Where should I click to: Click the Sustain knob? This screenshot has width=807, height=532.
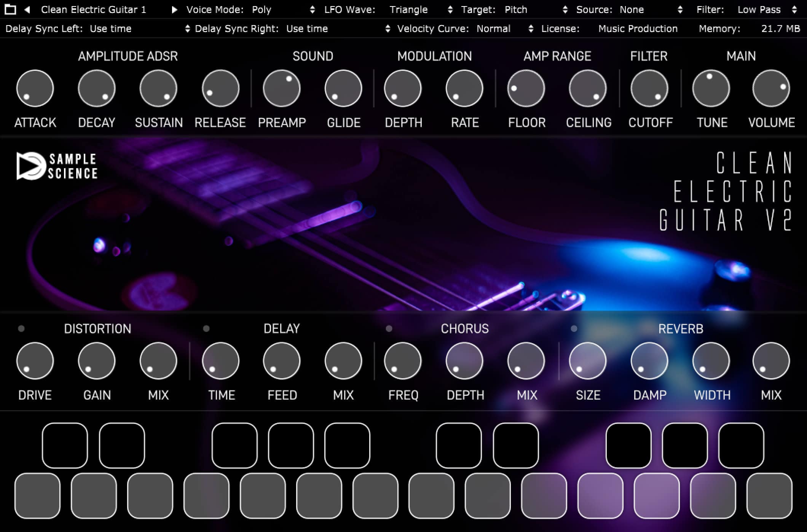point(158,88)
